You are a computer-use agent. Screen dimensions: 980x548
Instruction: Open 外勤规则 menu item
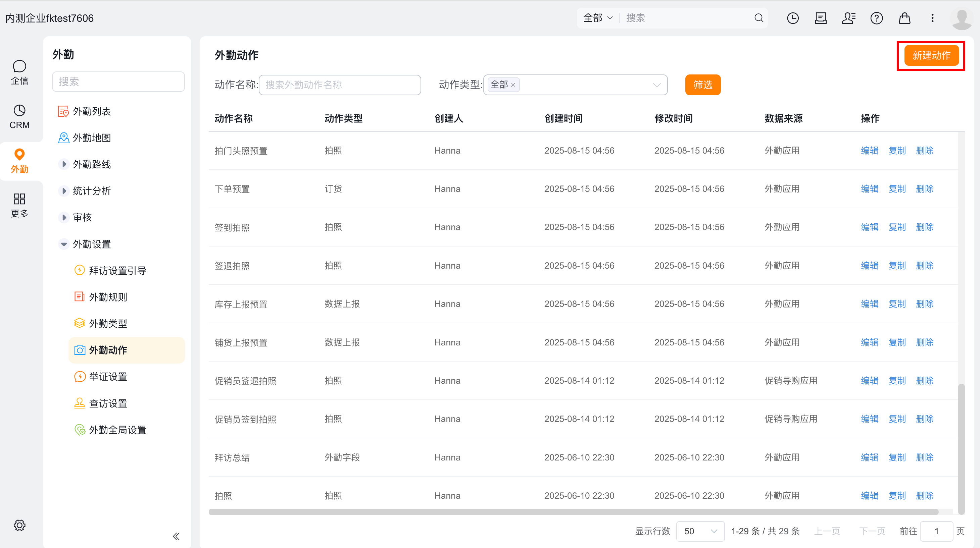pos(108,297)
